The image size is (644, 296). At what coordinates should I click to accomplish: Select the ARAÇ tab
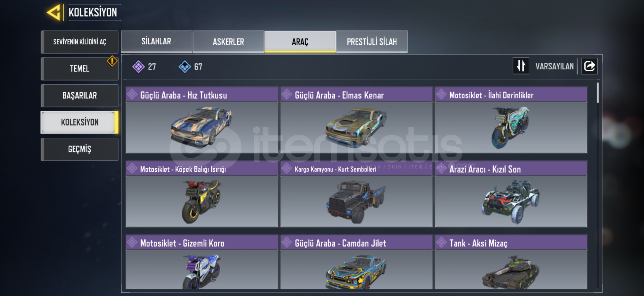(300, 41)
